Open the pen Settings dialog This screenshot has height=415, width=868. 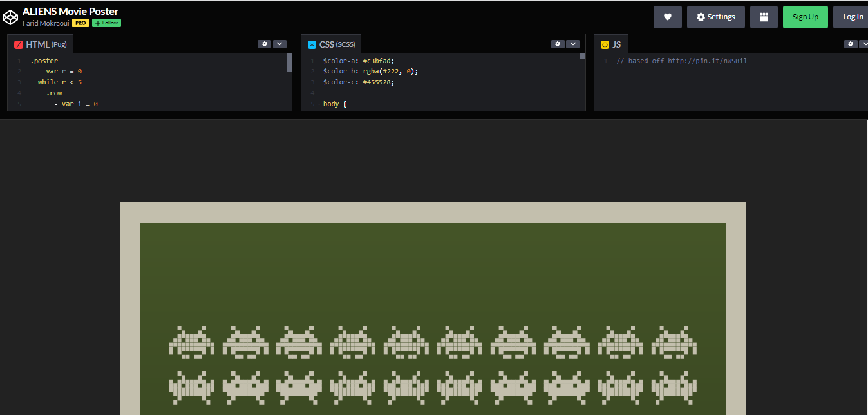pos(715,17)
